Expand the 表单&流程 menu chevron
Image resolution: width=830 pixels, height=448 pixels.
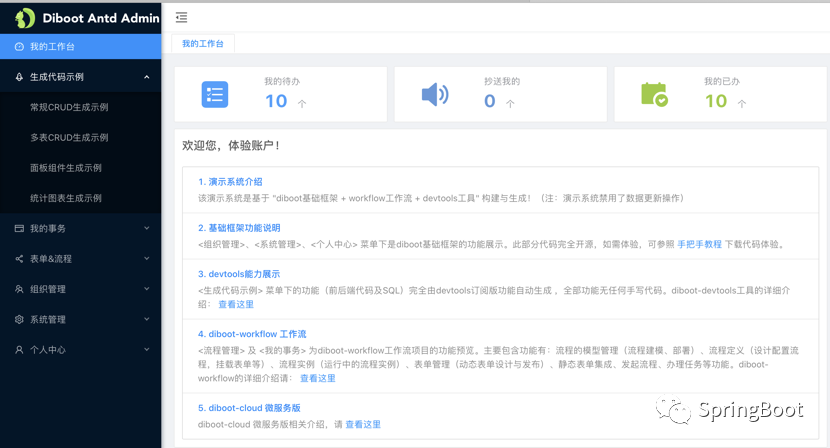pyautogui.click(x=147, y=258)
